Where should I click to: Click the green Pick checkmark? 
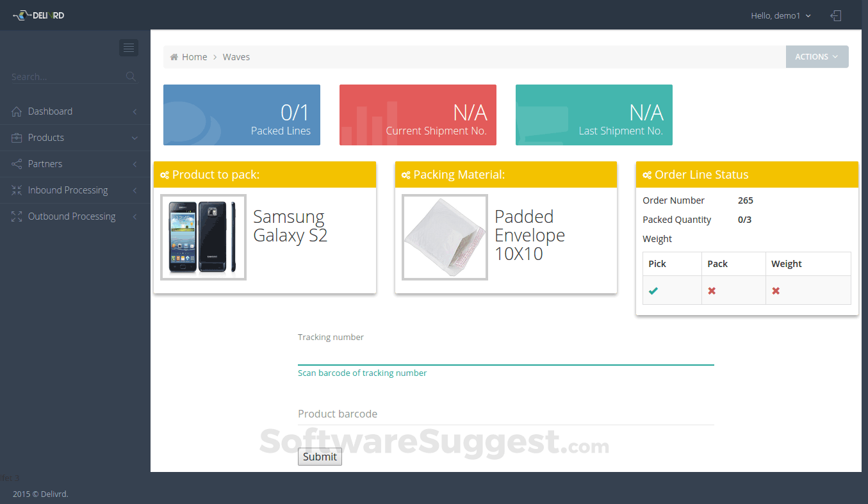tap(653, 290)
